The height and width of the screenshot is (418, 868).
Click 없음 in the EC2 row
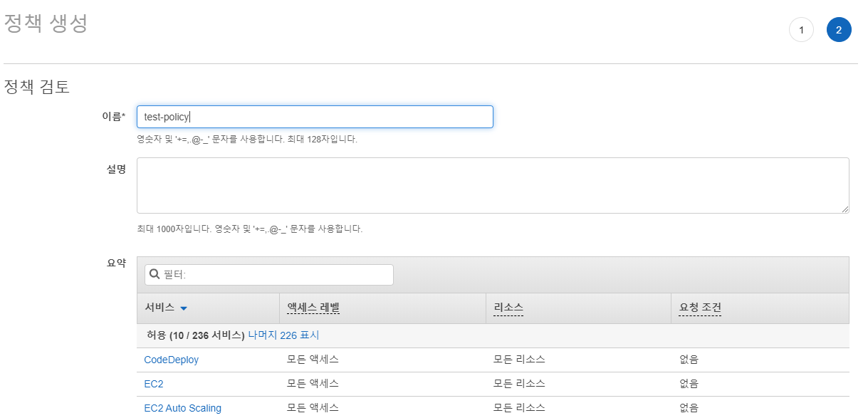click(x=689, y=384)
